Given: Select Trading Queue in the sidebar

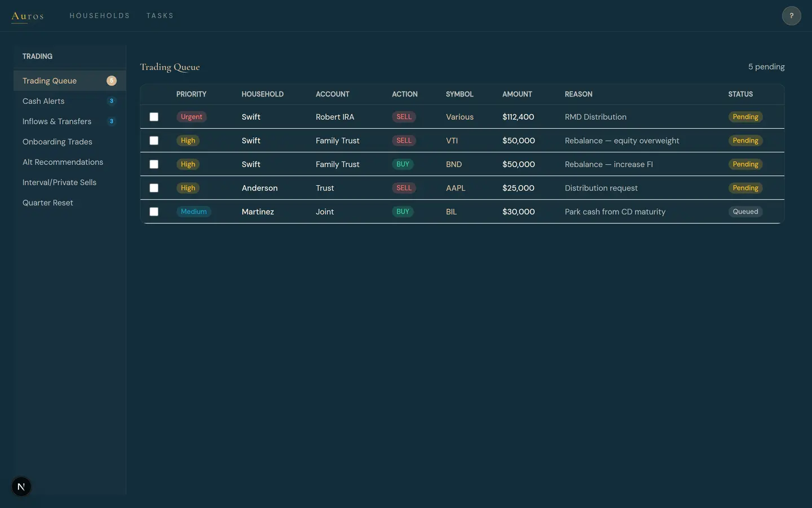Looking at the screenshot, I should click(x=69, y=81).
